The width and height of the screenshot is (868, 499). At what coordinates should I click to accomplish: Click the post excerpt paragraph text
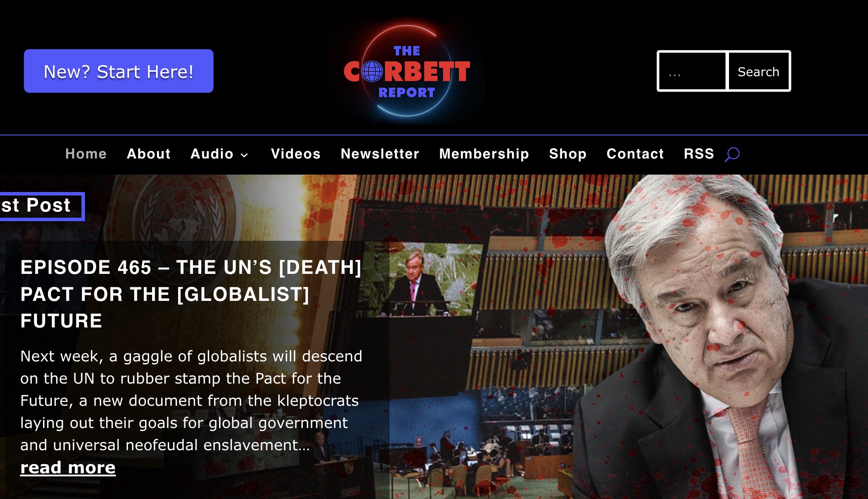[191, 400]
